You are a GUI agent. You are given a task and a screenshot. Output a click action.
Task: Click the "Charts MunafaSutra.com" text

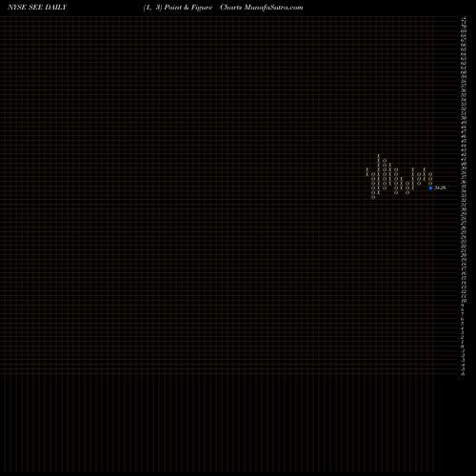pyautogui.click(x=262, y=8)
